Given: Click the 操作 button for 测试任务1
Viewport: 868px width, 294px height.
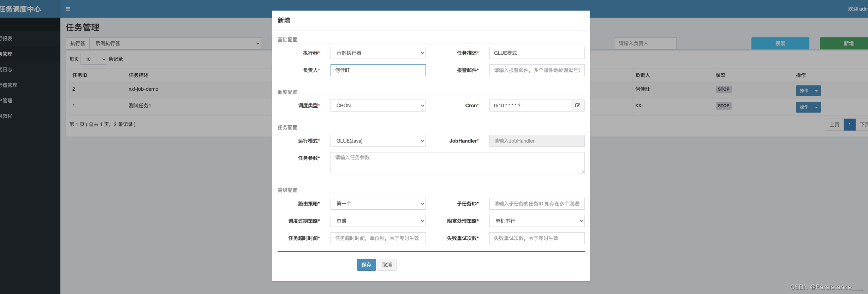Looking at the screenshot, I should pyautogui.click(x=804, y=107).
